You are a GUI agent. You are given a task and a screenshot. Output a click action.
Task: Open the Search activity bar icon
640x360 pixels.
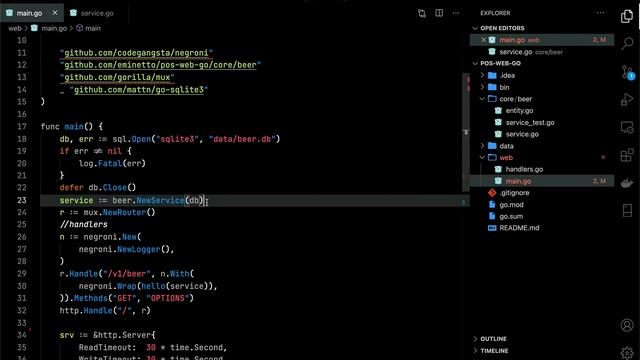point(627,43)
